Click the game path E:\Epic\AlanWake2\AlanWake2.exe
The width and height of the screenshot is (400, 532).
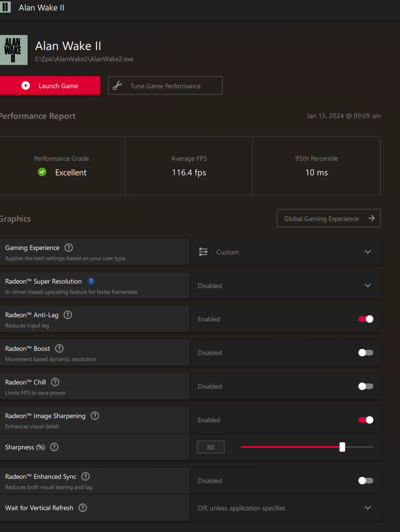[84, 59]
